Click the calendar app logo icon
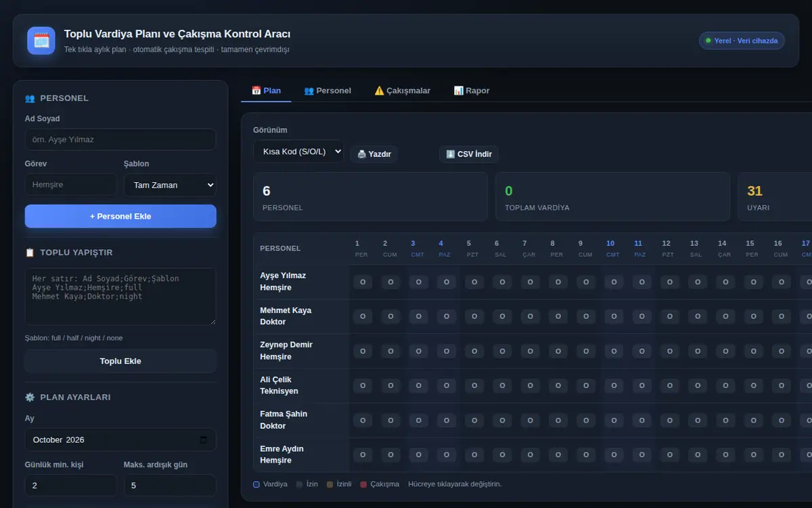The image size is (812, 508). [41, 41]
